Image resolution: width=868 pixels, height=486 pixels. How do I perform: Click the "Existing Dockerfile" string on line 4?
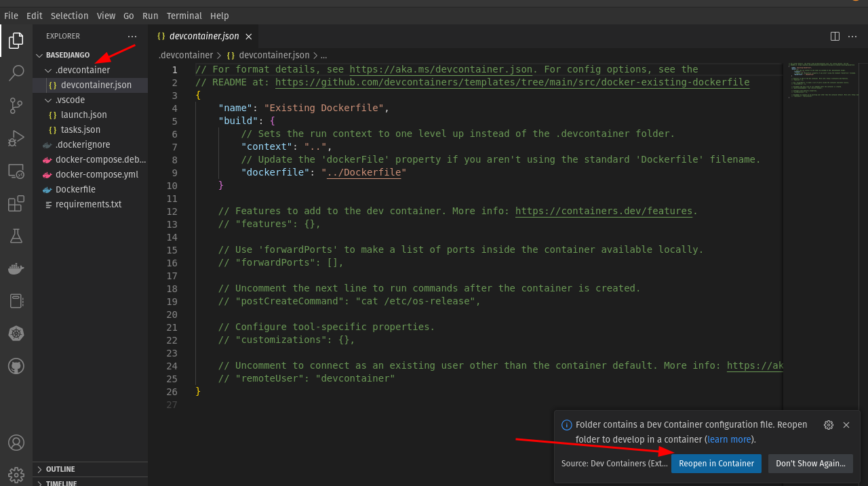[x=324, y=108]
